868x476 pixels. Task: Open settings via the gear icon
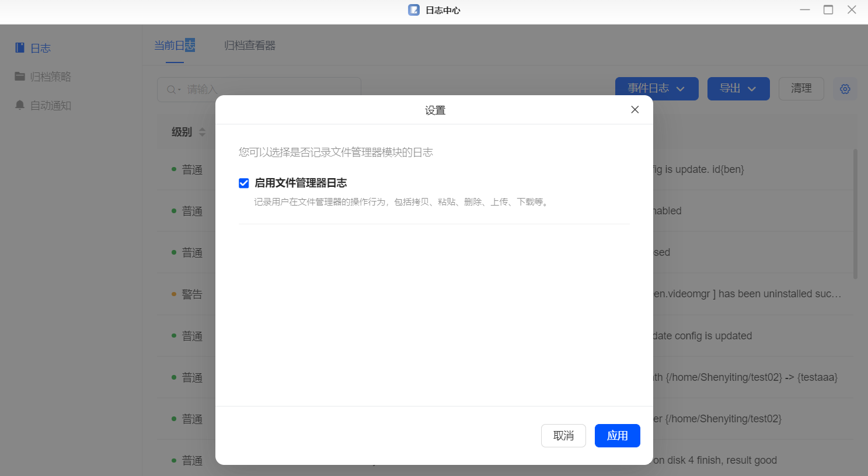coord(845,89)
